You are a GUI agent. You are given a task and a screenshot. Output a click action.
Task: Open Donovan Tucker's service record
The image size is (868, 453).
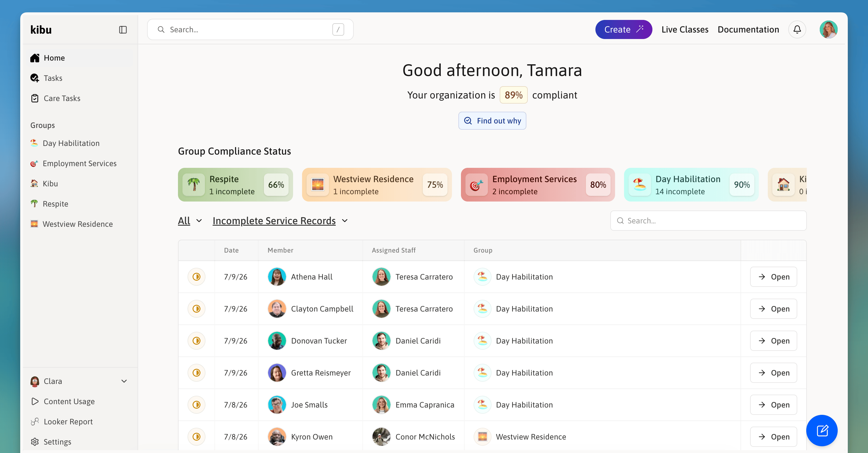point(774,341)
